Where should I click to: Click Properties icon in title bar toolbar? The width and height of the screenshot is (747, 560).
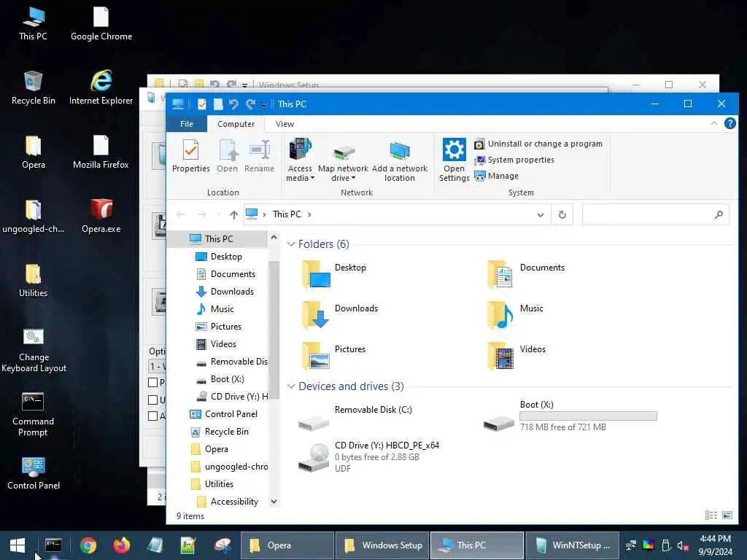pyautogui.click(x=202, y=104)
